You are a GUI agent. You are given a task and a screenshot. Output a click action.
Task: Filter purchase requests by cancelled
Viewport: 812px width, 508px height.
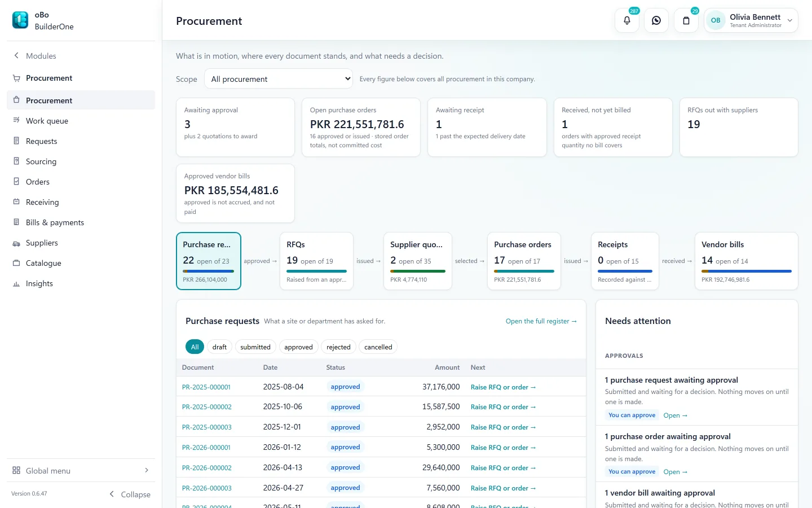point(378,347)
